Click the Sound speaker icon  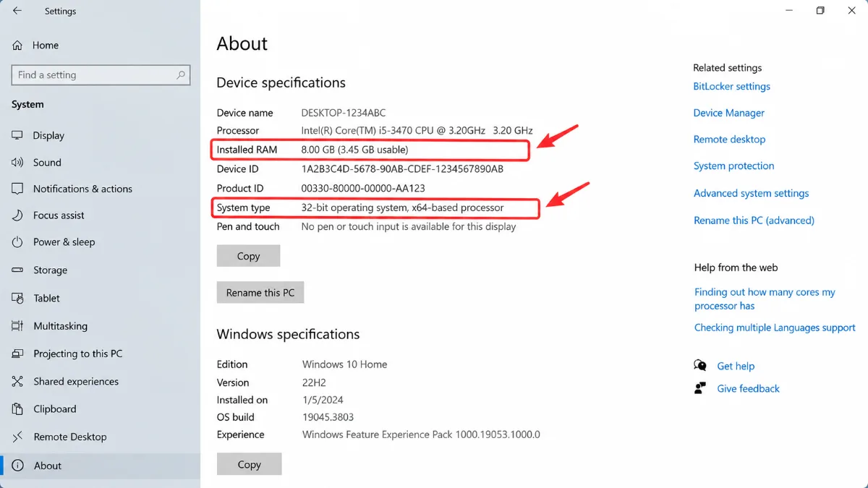coord(18,163)
